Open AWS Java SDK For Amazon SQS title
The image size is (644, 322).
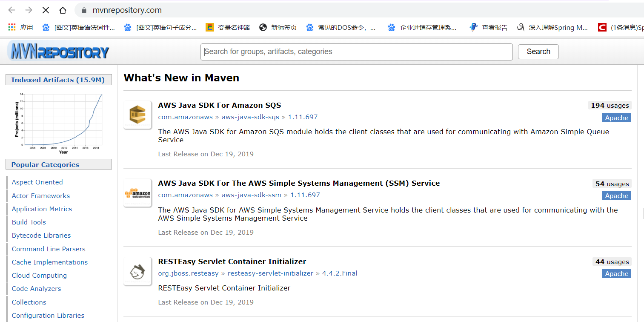pyautogui.click(x=220, y=105)
